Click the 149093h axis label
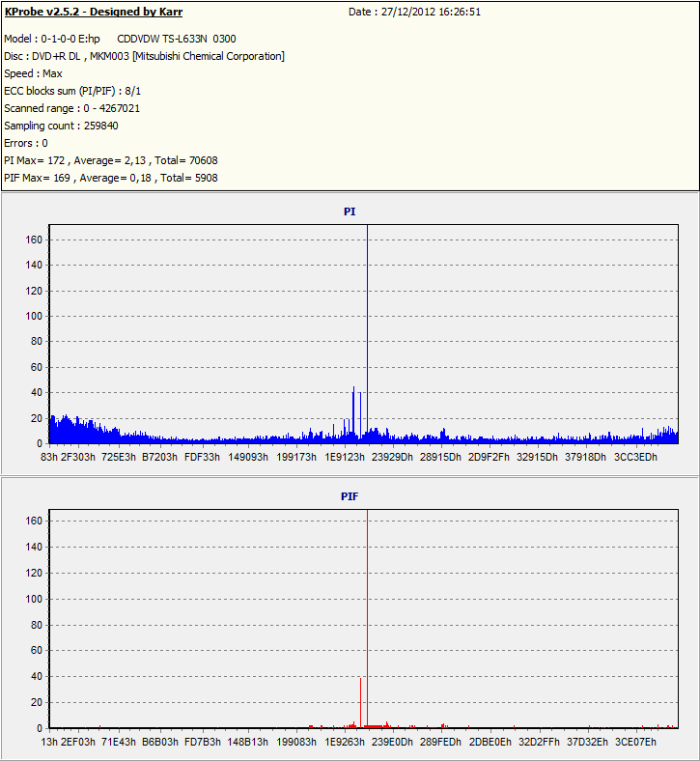Image resolution: width=700 pixels, height=761 pixels. pyautogui.click(x=248, y=457)
